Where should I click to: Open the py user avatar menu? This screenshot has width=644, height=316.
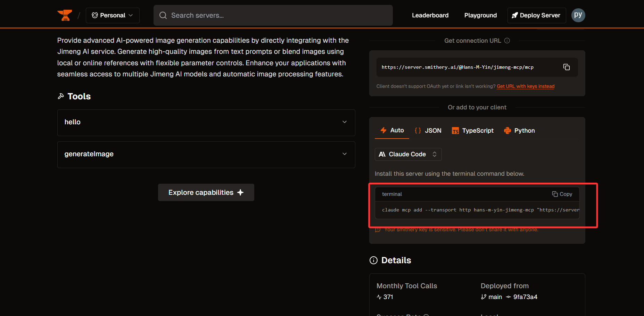[x=578, y=15]
